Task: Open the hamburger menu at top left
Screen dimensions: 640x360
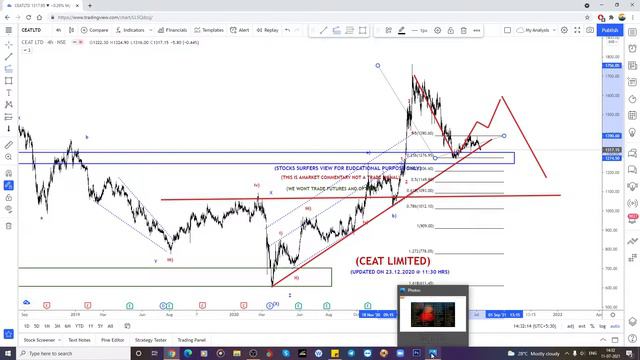Action: (9, 30)
